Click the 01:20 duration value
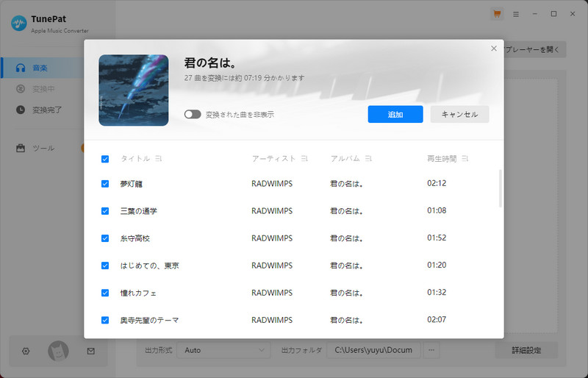This screenshot has width=588, height=378. (x=437, y=265)
